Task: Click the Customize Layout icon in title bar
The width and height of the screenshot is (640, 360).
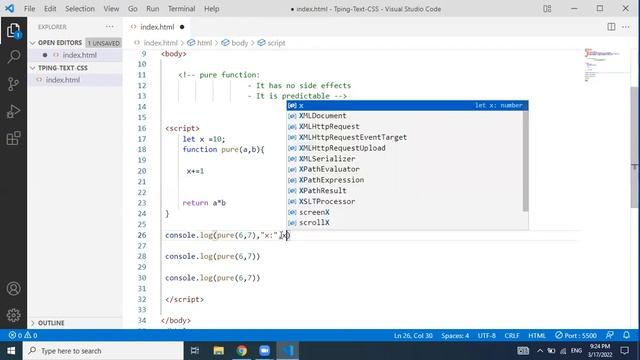Action: pyautogui.click(x=547, y=9)
